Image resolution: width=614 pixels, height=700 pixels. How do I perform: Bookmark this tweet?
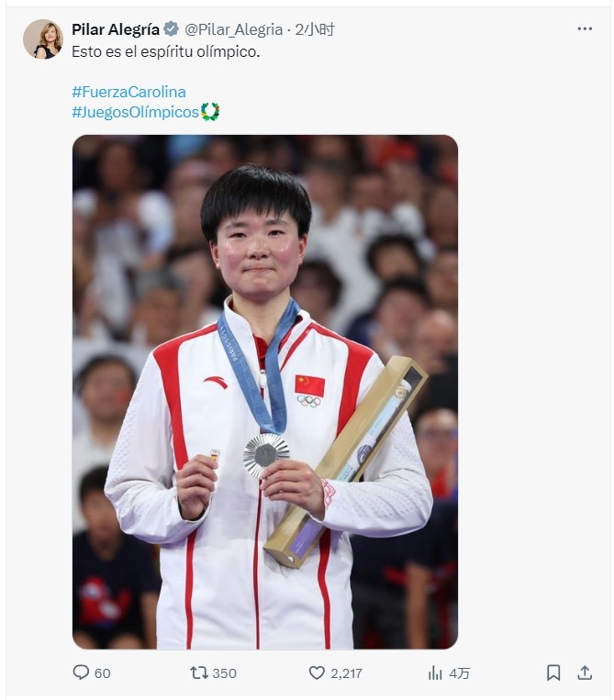point(553,672)
